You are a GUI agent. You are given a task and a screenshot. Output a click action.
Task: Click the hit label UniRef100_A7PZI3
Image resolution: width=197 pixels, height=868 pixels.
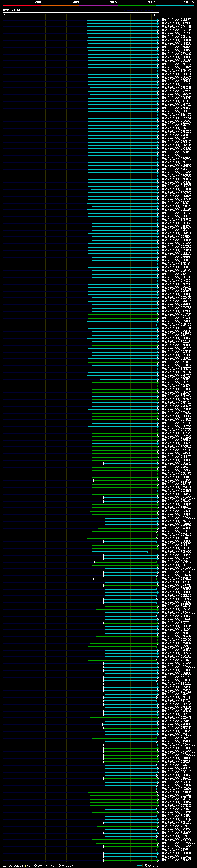[177, 382]
